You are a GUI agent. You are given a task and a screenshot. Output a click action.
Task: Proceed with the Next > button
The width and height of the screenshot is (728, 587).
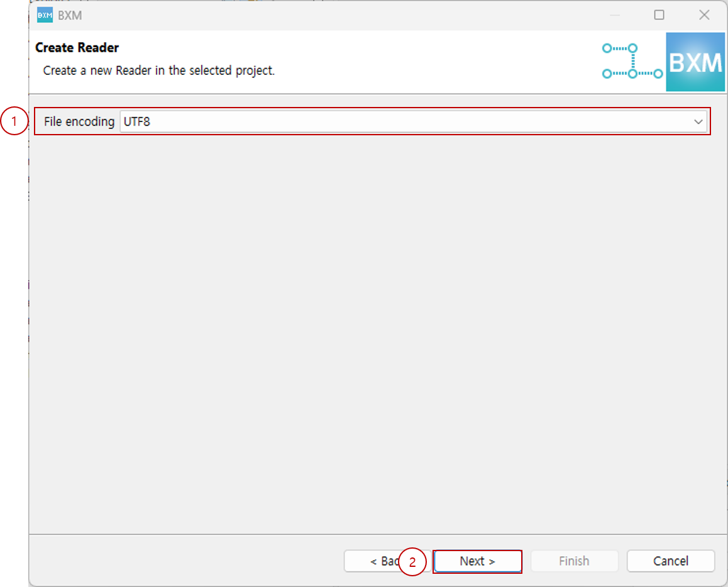(477, 561)
